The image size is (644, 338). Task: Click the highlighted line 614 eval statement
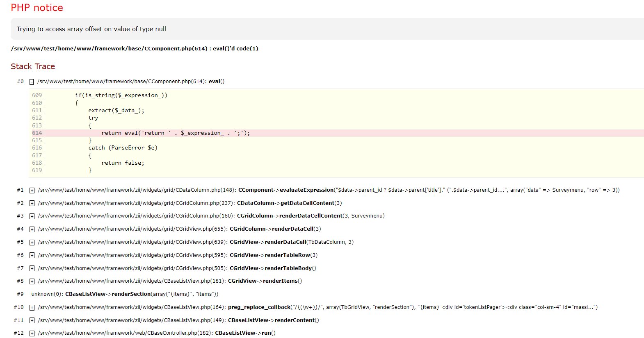click(x=176, y=133)
